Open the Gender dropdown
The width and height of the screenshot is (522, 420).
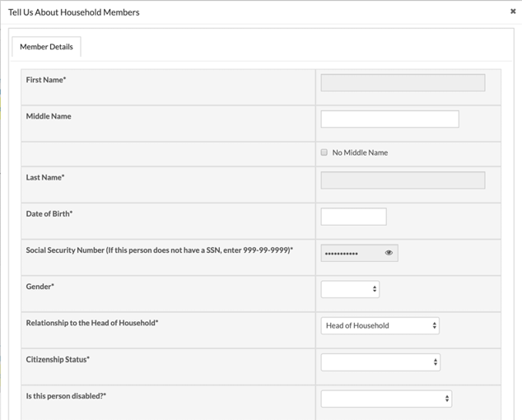(350, 289)
